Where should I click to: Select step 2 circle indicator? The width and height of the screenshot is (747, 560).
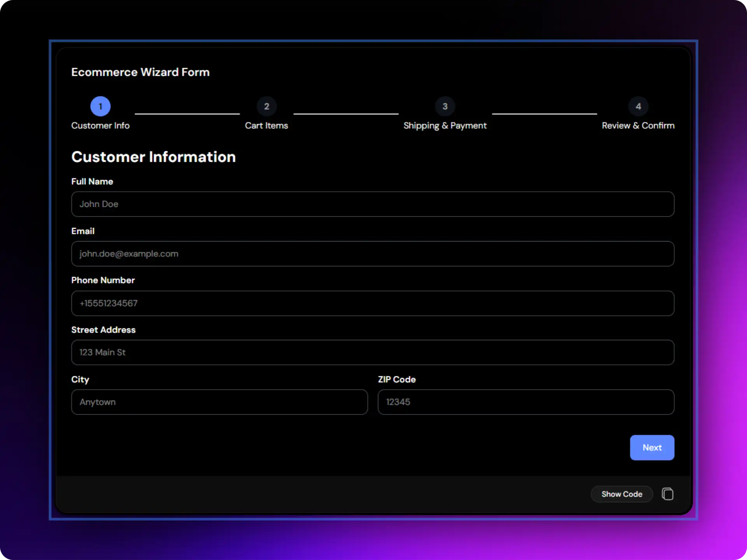pos(267,106)
